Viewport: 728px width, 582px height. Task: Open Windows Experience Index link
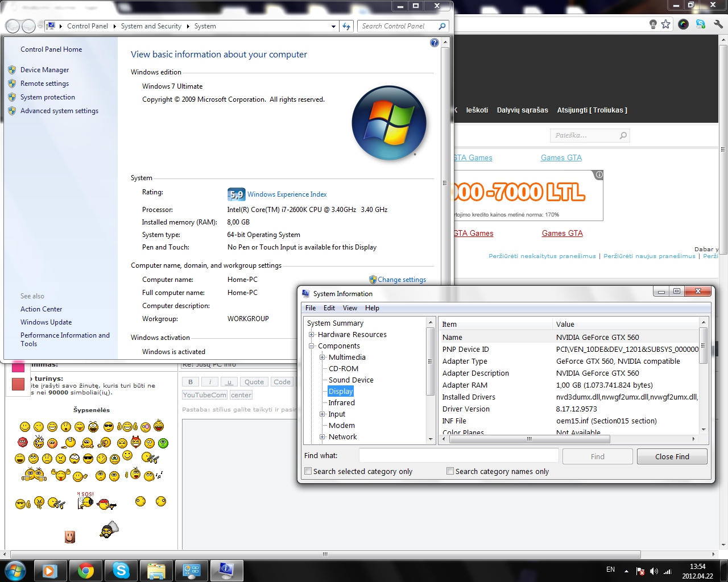coord(287,194)
